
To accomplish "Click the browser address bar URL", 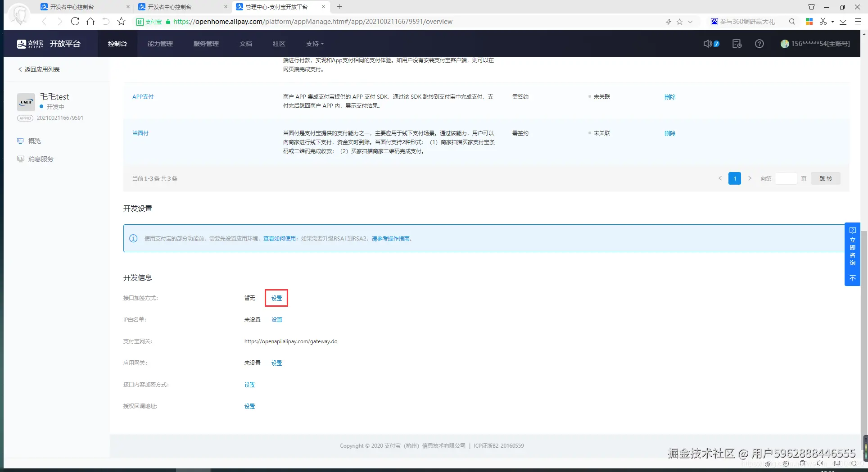I will (313, 22).
